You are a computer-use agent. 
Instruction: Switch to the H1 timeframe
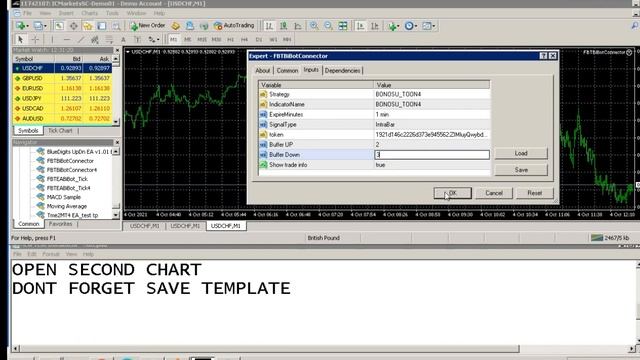pos(231,40)
